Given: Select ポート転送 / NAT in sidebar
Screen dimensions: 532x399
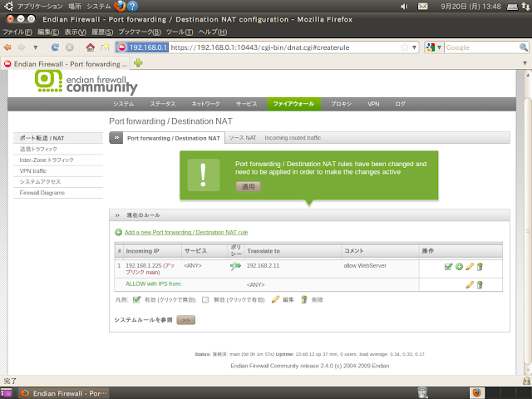Looking at the screenshot, I should tap(58, 138).
